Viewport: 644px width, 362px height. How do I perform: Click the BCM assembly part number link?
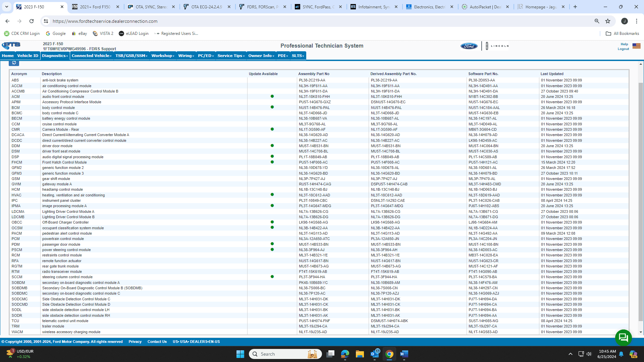(315, 107)
